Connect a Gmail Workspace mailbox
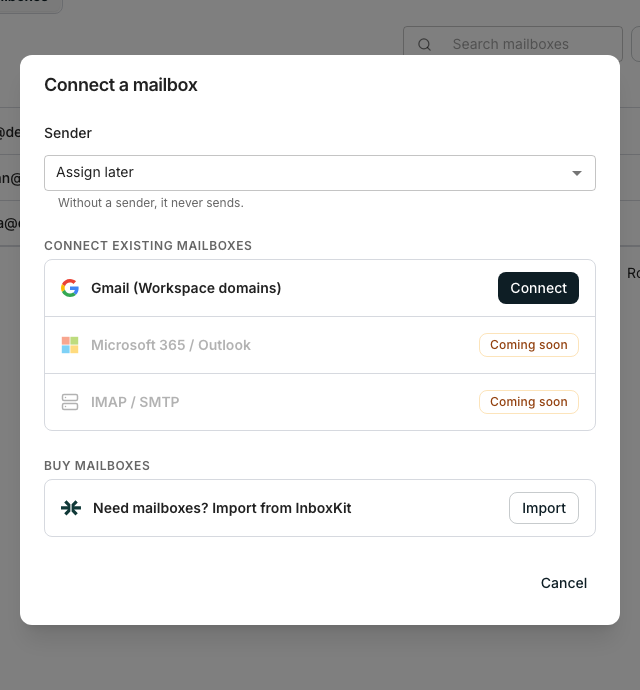The image size is (640, 690). click(x=538, y=288)
